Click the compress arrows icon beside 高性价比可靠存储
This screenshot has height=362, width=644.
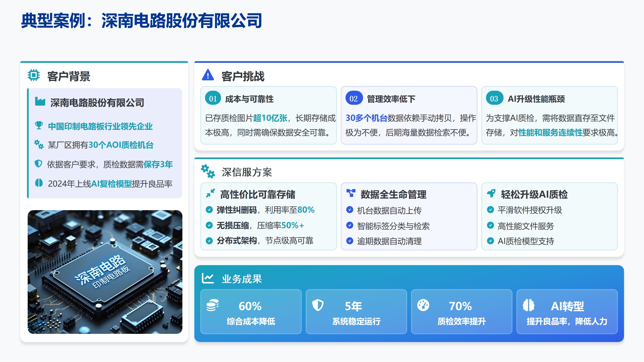point(210,193)
